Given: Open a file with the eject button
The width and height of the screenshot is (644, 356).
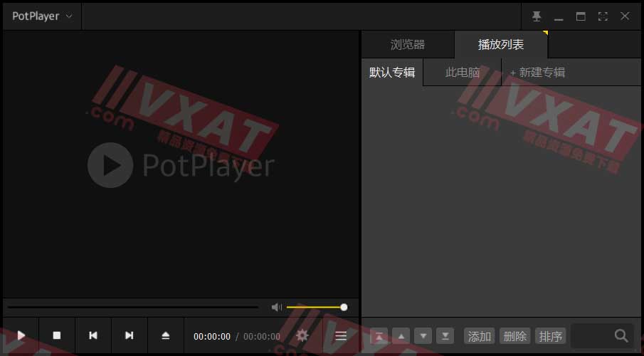Looking at the screenshot, I should point(166,335).
